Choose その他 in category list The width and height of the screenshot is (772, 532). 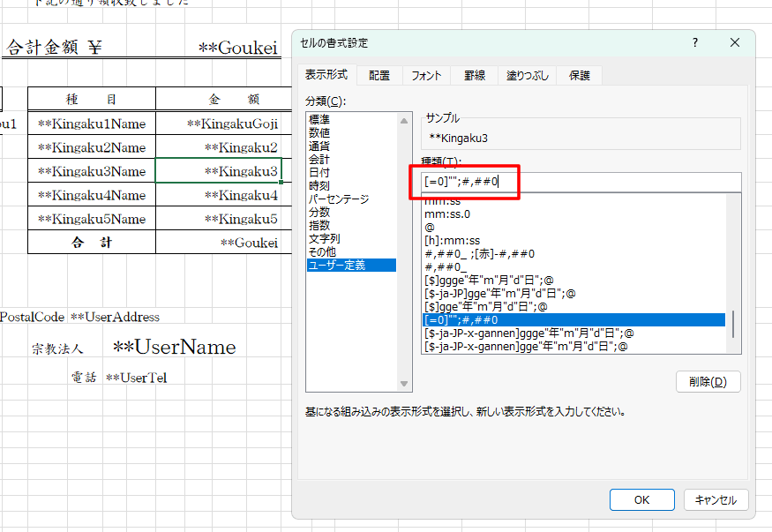351,252
